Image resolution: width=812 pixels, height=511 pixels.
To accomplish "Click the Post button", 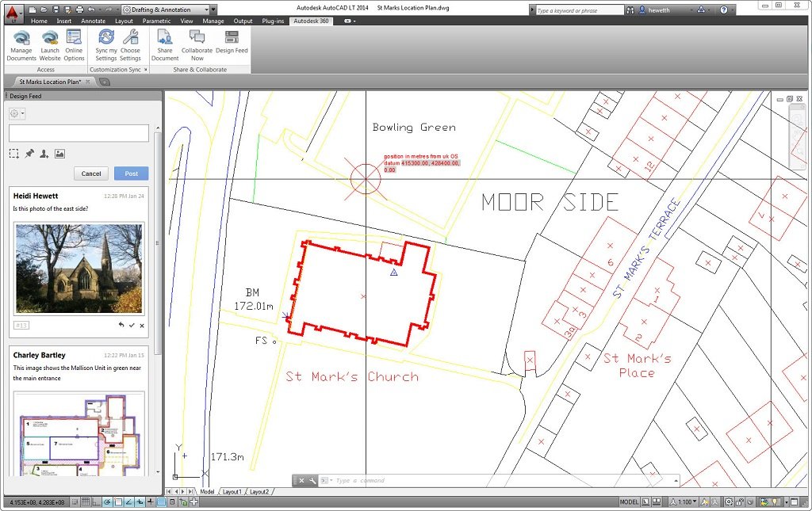I will [131, 174].
